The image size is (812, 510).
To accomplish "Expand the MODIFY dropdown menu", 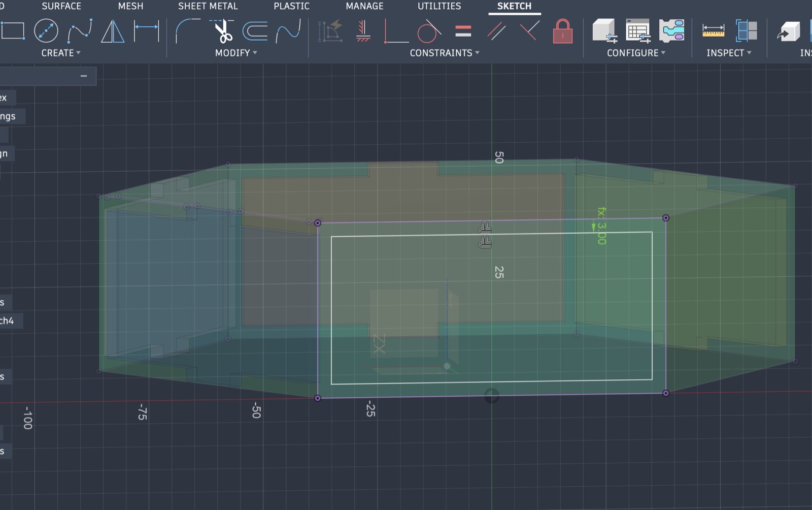I will (x=236, y=53).
